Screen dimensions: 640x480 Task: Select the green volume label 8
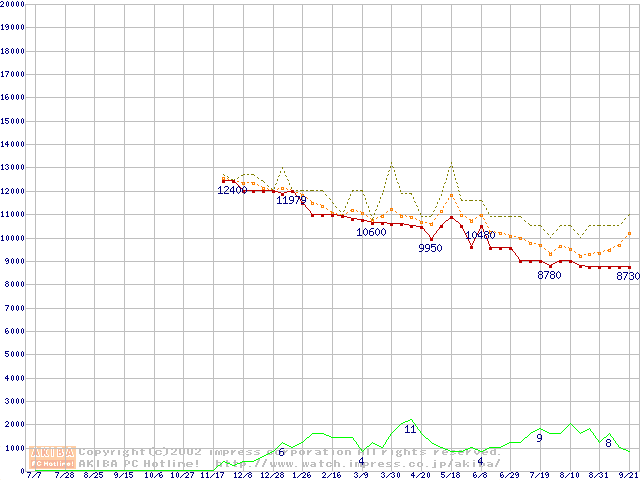(608, 443)
